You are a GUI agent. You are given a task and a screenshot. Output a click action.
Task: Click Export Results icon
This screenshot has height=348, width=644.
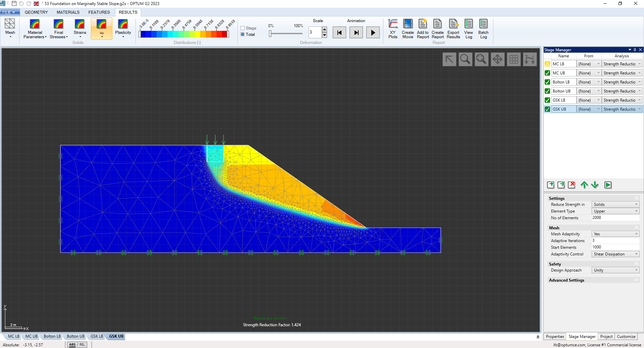[453, 29]
